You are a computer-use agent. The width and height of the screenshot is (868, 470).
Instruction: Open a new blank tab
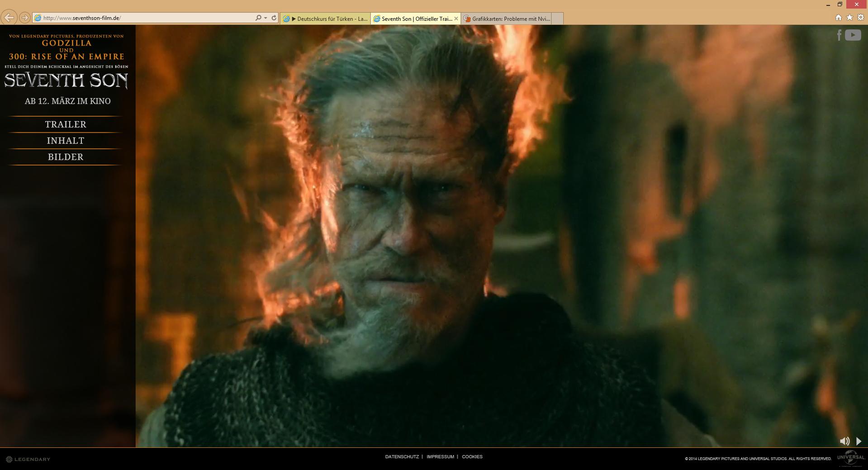click(557, 19)
